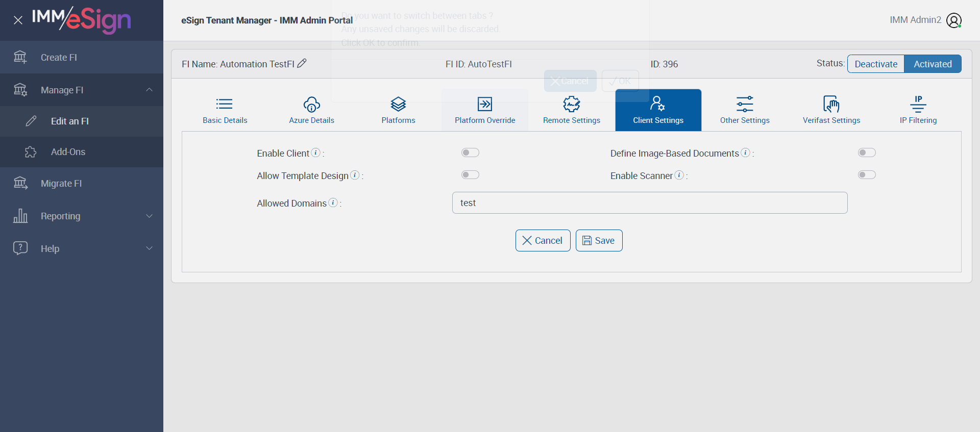Open Create FI in the sidebar
Viewport: 980px width, 432px height.
click(x=82, y=57)
